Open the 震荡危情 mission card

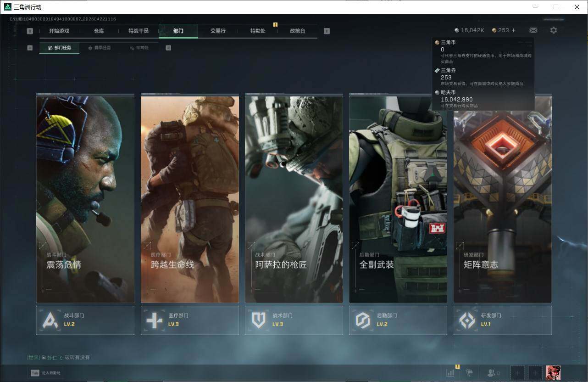pyautogui.click(x=85, y=199)
